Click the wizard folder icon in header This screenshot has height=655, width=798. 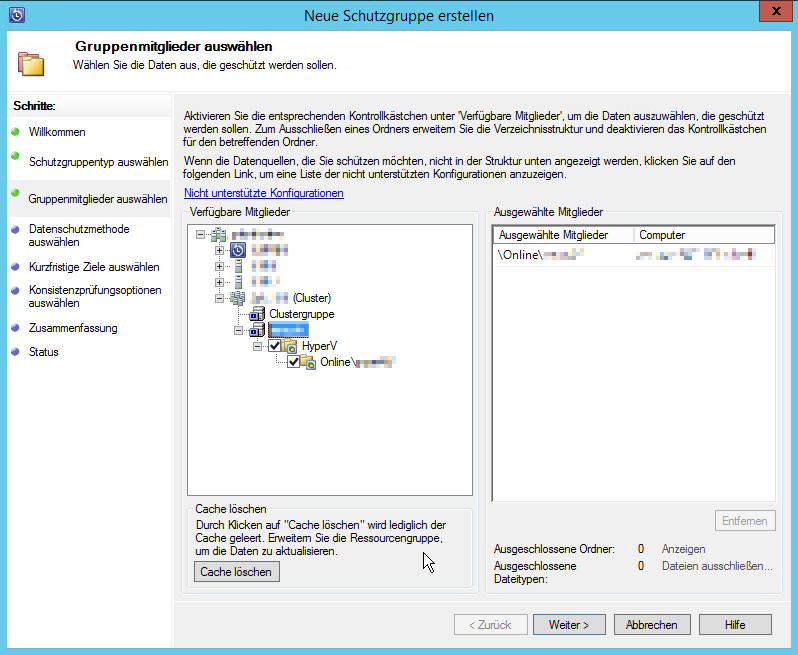click(31, 63)
